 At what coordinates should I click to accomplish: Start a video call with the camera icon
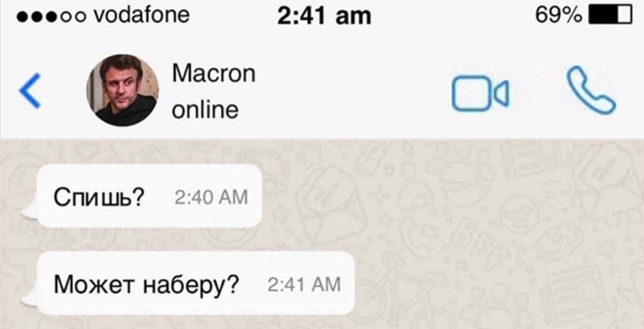[x=481, y=94]
